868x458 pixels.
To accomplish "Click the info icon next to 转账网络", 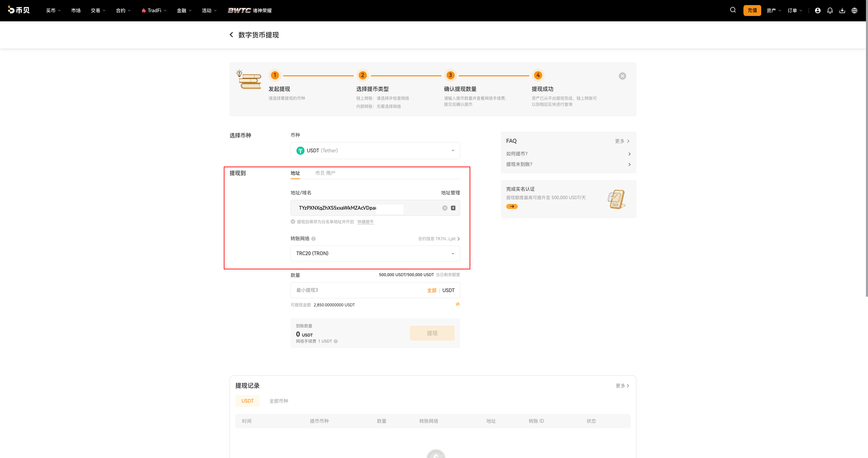I will pos(313,238).
